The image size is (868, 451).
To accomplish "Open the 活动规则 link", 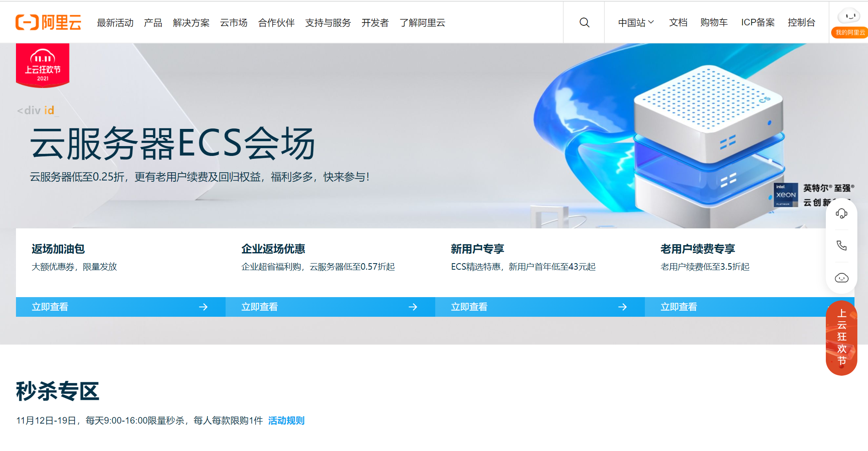I will pyautogui.click(x=286, y=420).
